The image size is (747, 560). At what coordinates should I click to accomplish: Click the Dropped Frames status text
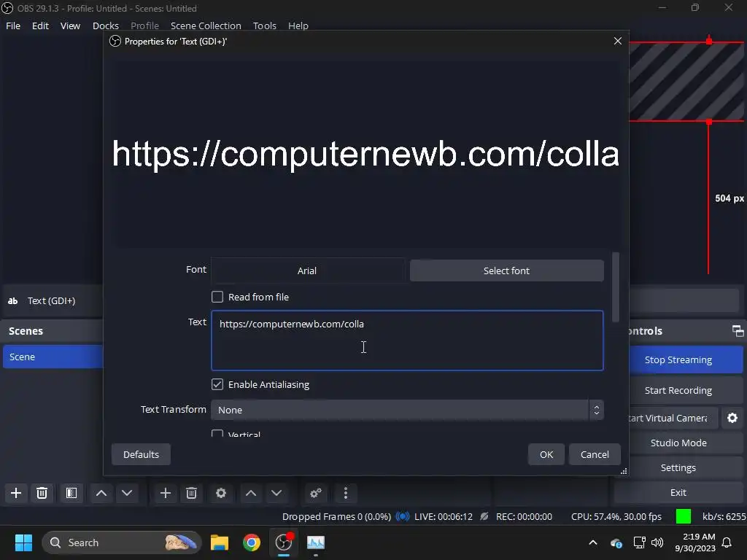coord(336,517)
